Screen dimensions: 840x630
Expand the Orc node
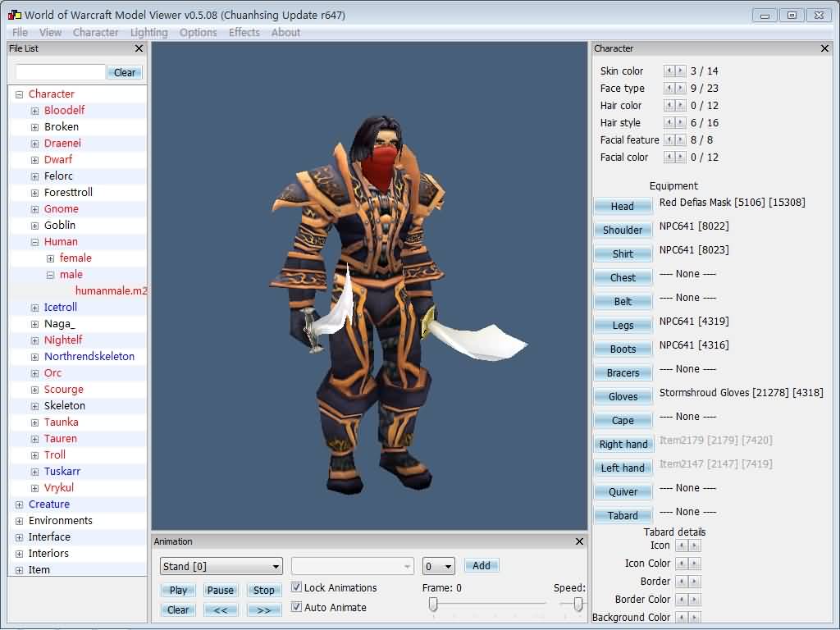click(x=34, y=373)
